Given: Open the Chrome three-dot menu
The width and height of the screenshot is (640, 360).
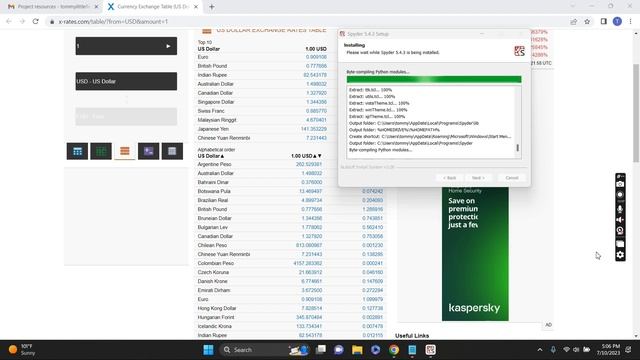Looking at the screenshot, I should (630, 22).
